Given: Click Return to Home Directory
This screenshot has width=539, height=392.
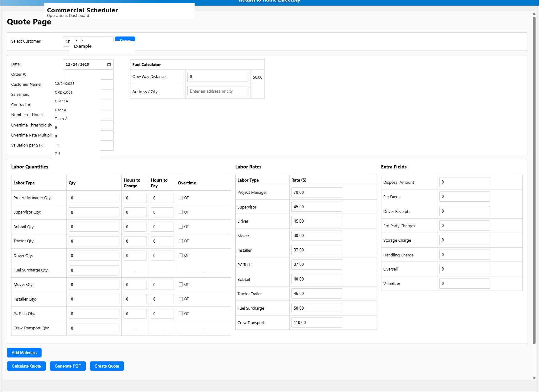Looking at the screenshot, I should pyautogui.click(x=269, y=1).
